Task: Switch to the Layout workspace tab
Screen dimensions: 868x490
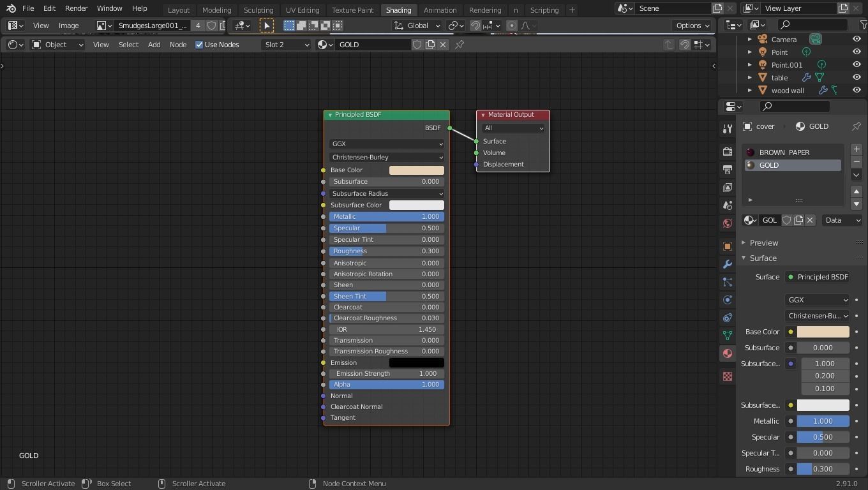Action: pyautogui.click(x=179, y=10)
